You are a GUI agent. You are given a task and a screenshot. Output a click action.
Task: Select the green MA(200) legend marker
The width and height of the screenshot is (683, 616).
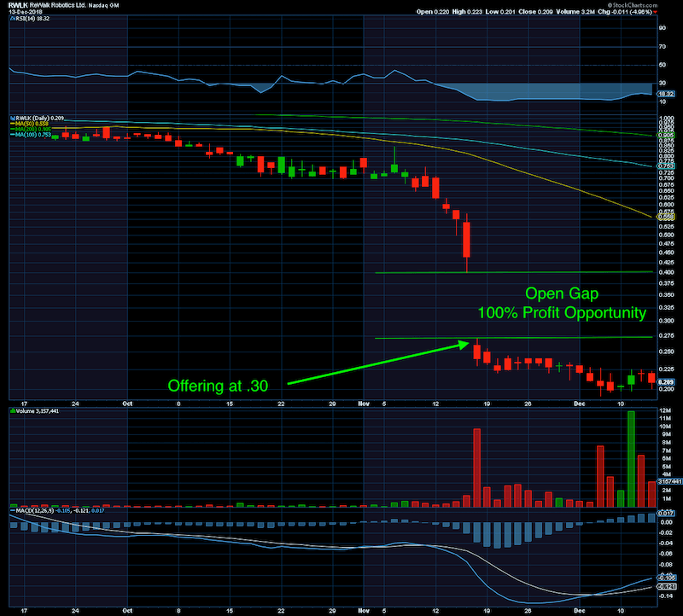(13, 130)
